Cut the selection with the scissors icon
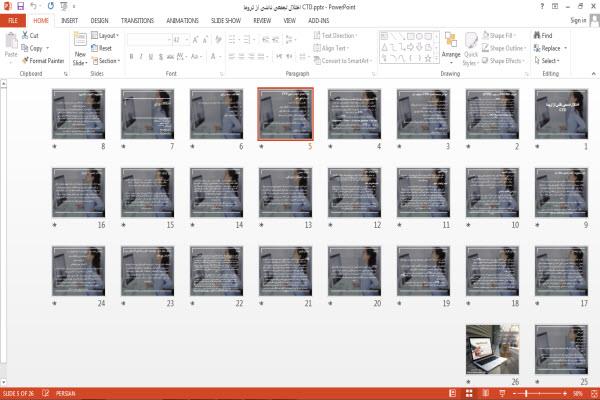 click(x=25, y=35)
